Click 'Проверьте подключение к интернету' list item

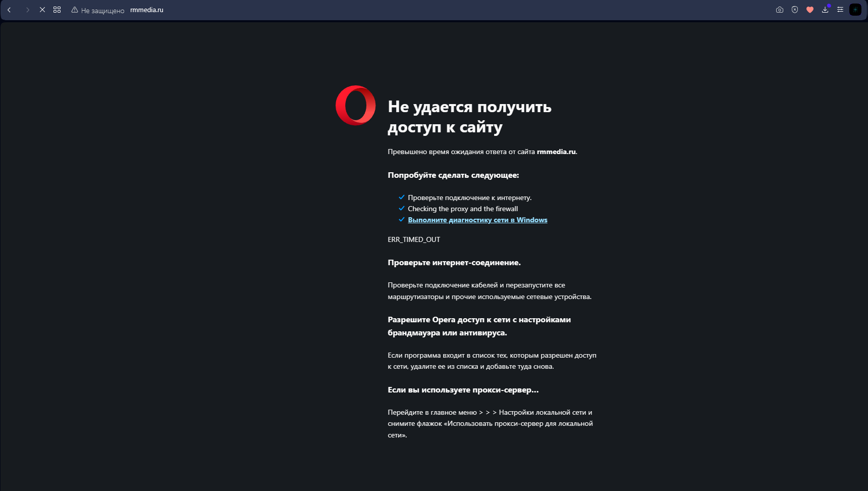470,198
